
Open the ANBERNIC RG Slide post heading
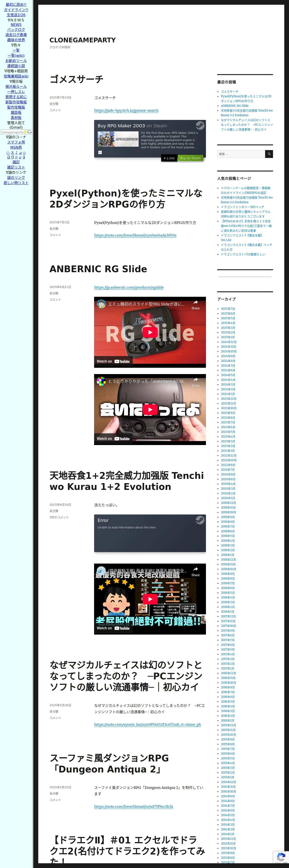coord(98,269)
